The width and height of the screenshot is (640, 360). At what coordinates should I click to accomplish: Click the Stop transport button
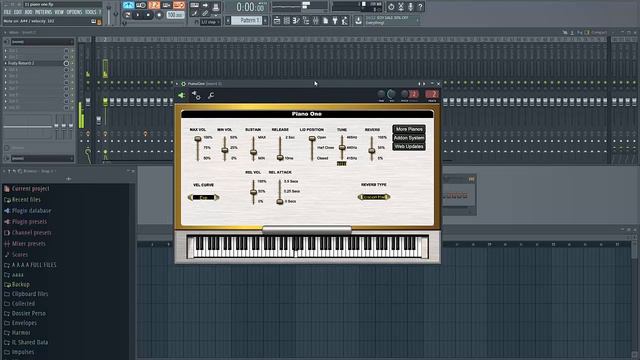(148, 15)
